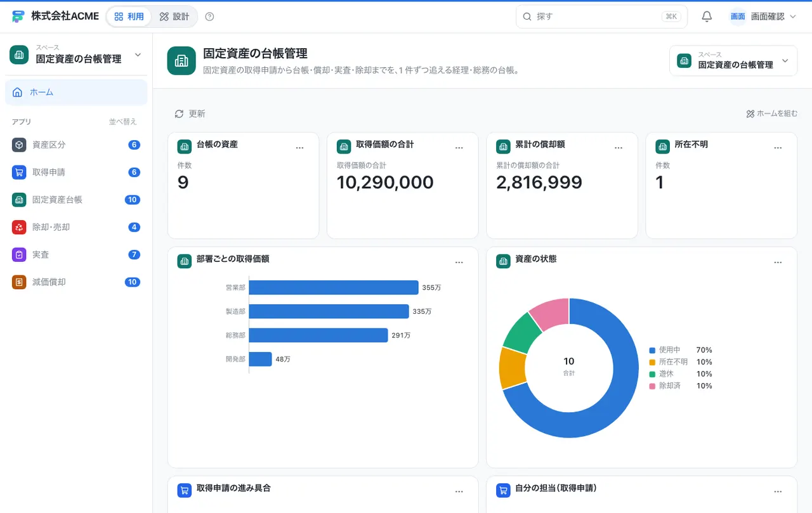Click the 2,816,999 value
This screenshot has width=812, height=513.
coord(539,183)
